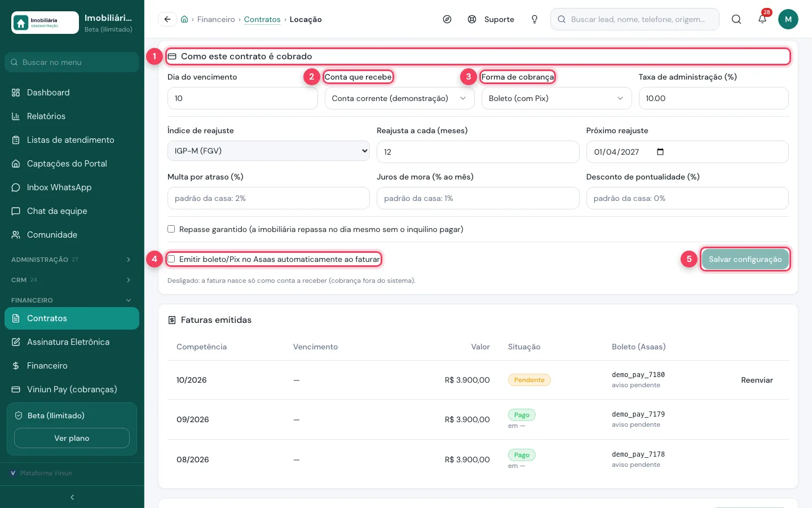812x508 pixels.
Task: Click the lightbulb tips icon
Action: click(x=535, y=19)
